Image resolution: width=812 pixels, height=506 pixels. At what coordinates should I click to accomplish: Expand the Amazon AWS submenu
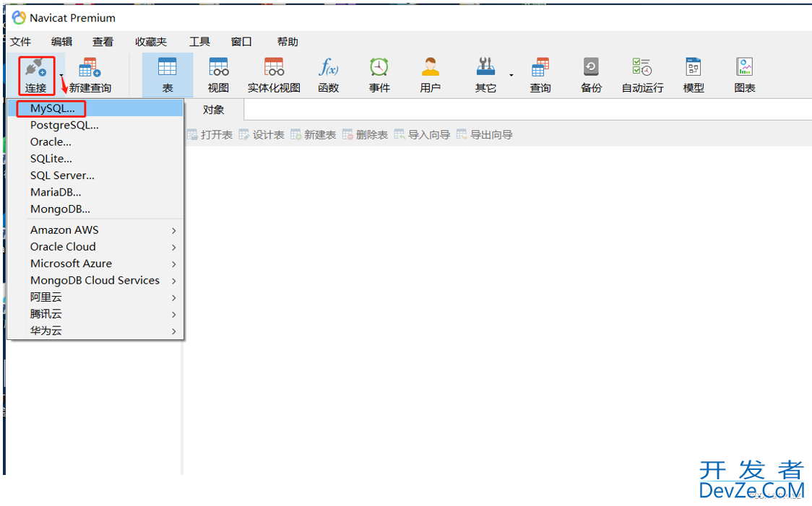pyautogui.click(x=95, y=230)
